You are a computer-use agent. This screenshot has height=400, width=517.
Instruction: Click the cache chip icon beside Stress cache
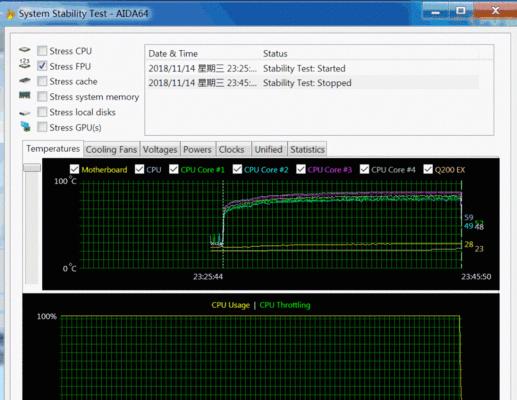click(x=25, y=80)
